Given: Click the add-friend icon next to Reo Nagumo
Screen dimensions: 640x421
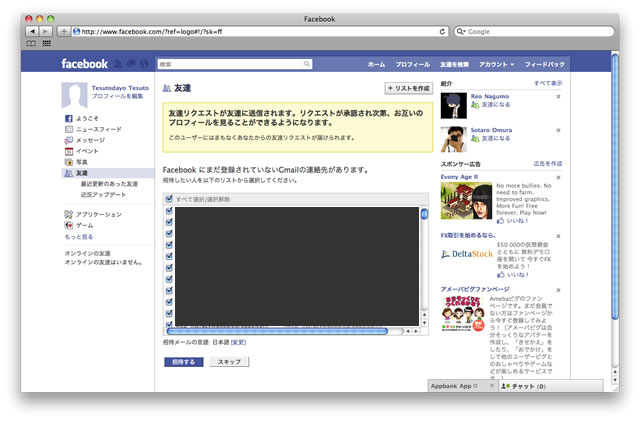Looking at the screenshot, I should (x=475, y=105).
